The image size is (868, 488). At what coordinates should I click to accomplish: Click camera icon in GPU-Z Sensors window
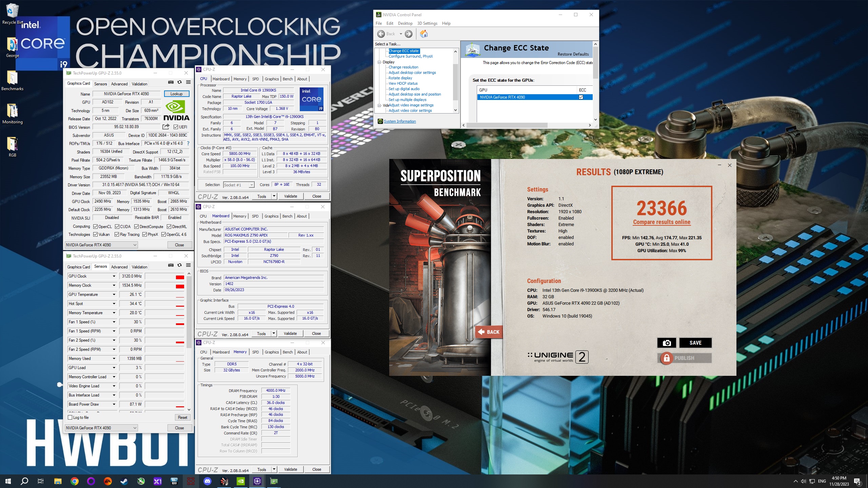pyautogui.click(x=171, y=265)
